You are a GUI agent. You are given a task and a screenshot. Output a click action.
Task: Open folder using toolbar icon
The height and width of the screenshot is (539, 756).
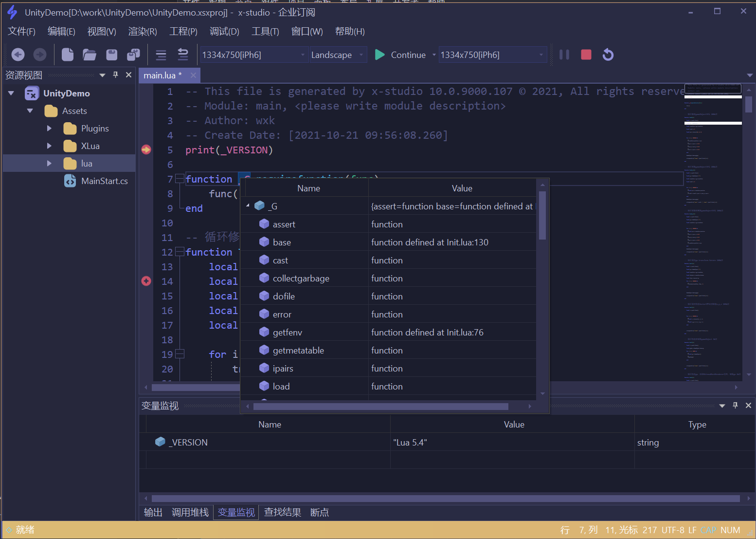[90, 55]
